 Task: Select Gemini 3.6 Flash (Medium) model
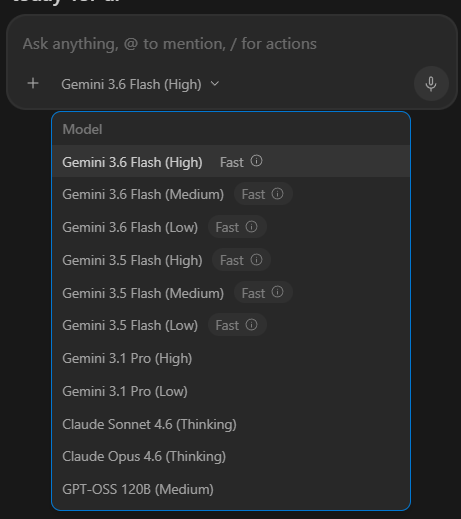coord(231,194)
